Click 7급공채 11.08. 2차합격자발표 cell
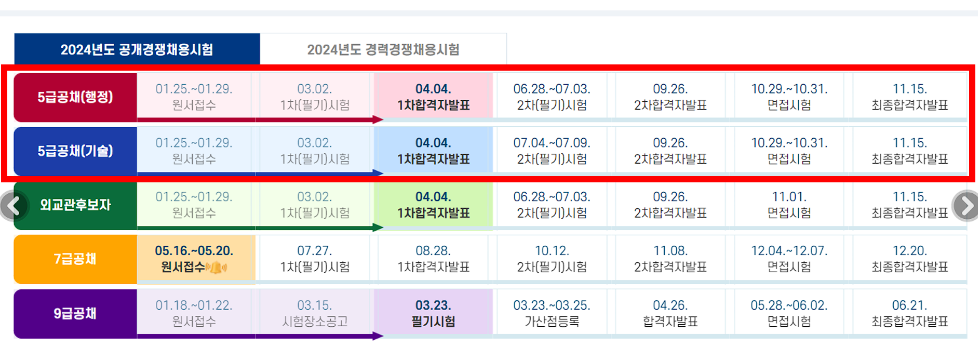This screenshot has width=980, height=346. coord(670,259)
